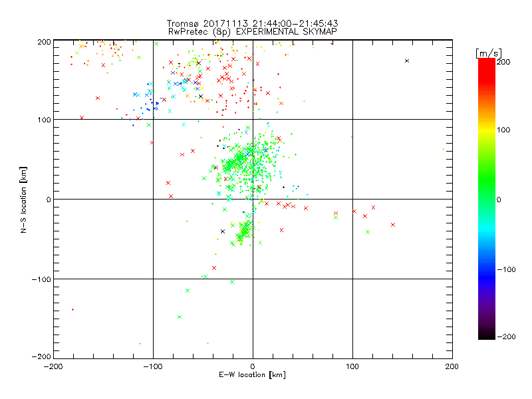This screenshot has width=532, height=399.
Task: Click the N-S axis tick label "100"
Action: tap(44, 120)
